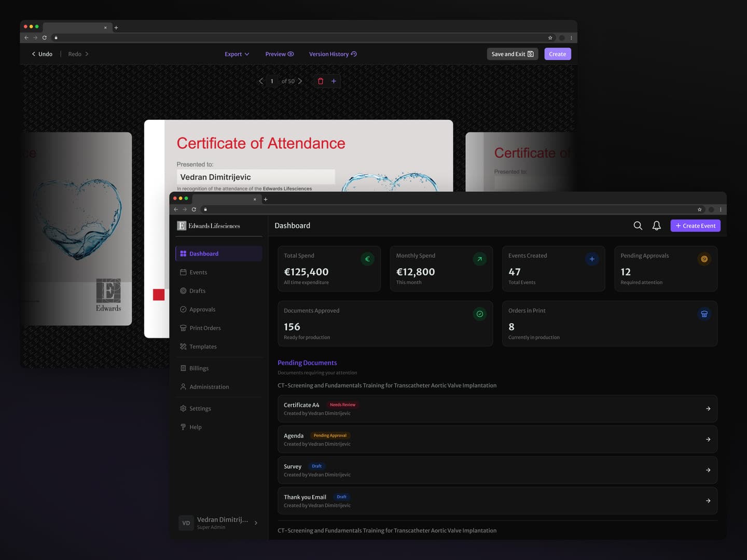
Task: Click the Certificate of Attendance title in editor
Action: tap(261, 143)
